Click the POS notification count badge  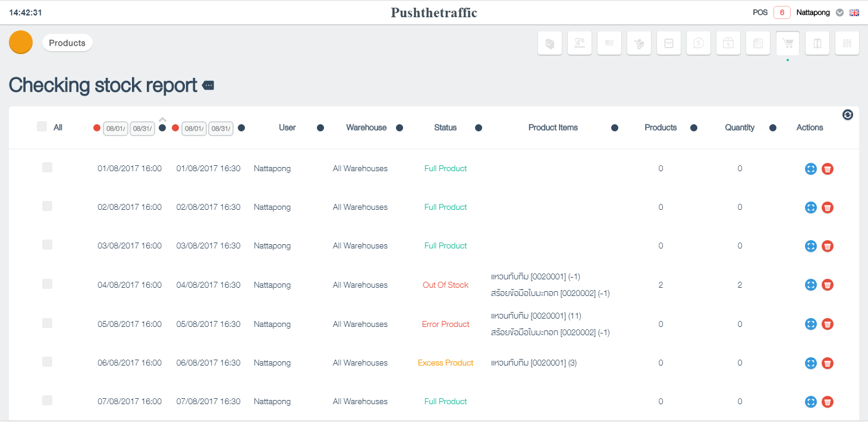tap(782, 12)
